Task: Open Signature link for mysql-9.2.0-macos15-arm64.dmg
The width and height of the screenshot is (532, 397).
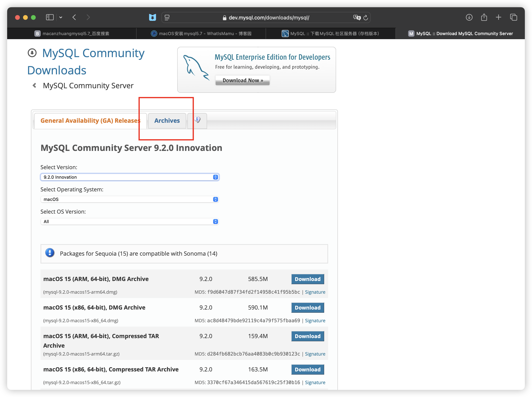Action: (315, 292)
